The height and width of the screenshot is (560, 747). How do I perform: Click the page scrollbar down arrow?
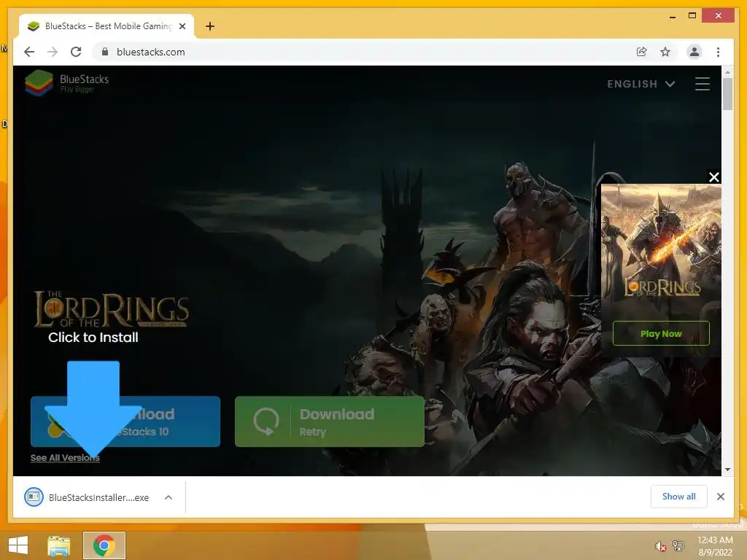tap(727, 470)
